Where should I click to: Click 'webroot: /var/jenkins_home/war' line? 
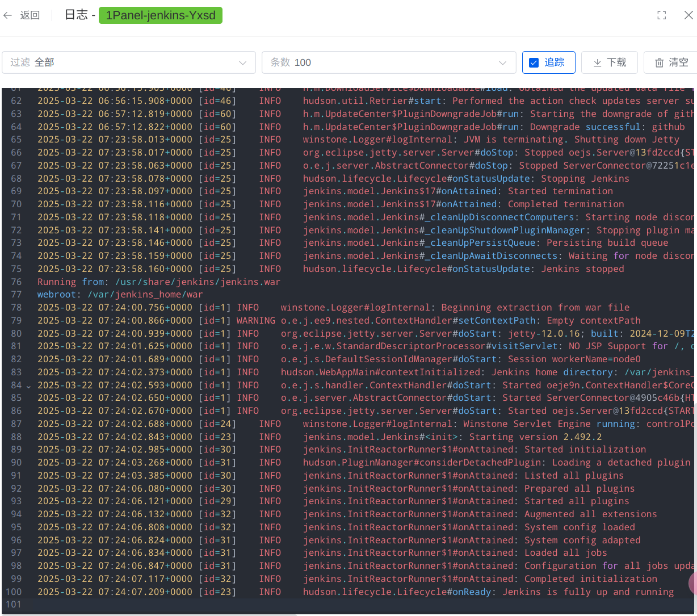120,295
